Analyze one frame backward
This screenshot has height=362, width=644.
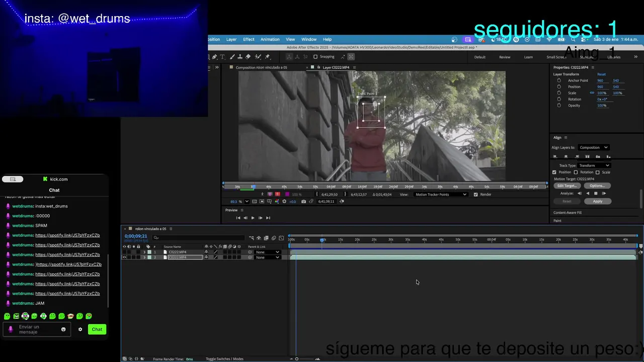[x=580, y=193]
